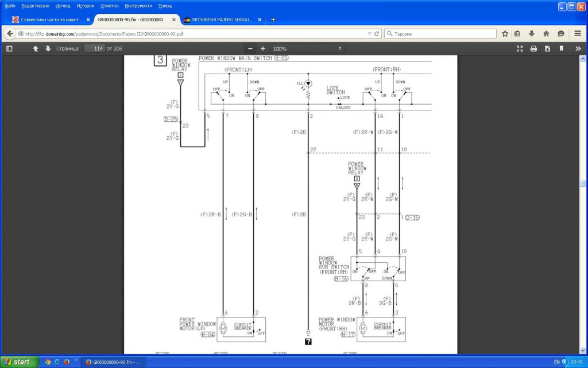Zoom out with the minus button
The image size is (588, 368).
tap(250, 48)
